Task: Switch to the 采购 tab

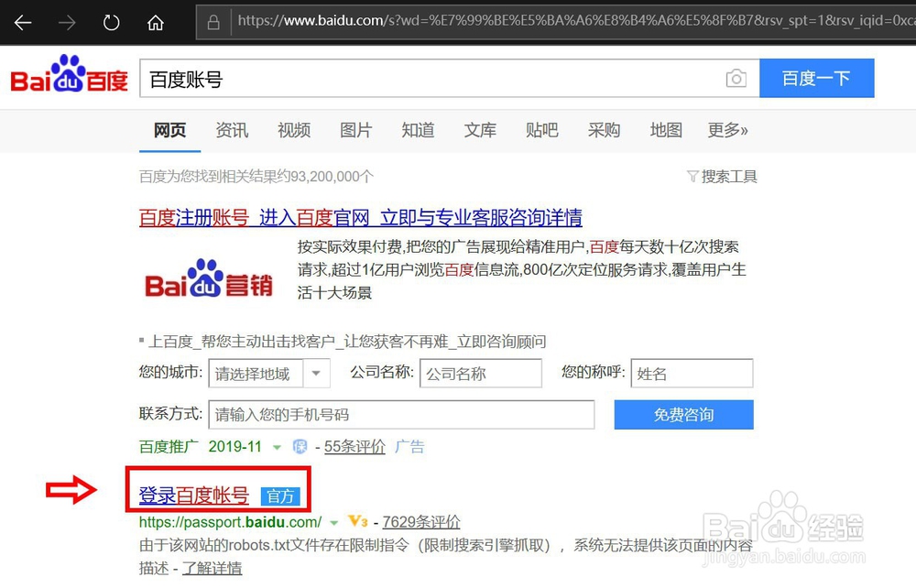Action: pyautogui.click(x=604, y=130)
